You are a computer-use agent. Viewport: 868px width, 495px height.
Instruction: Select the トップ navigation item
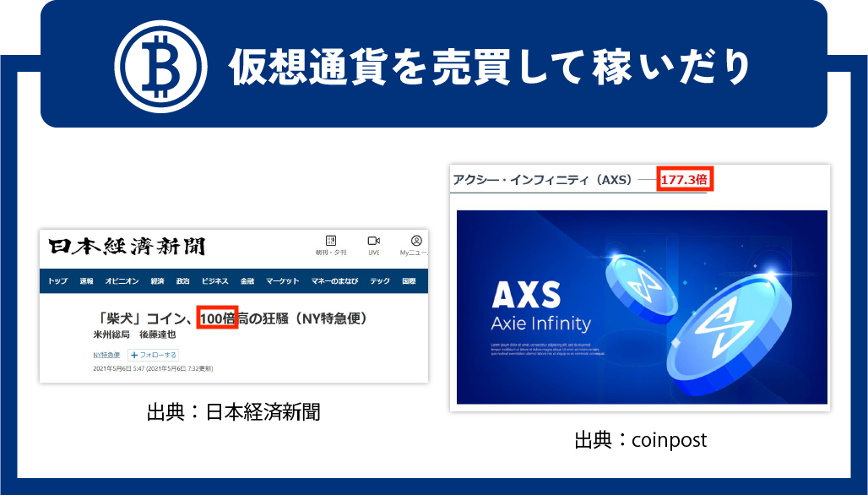(57, 281)
